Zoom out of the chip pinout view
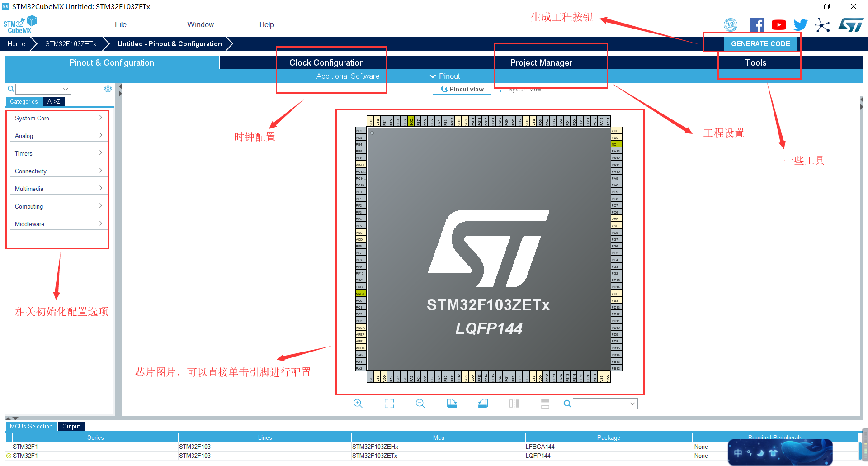Image resolution: width=868 pixels, height=466 pixels. click(x=420, y=404)
